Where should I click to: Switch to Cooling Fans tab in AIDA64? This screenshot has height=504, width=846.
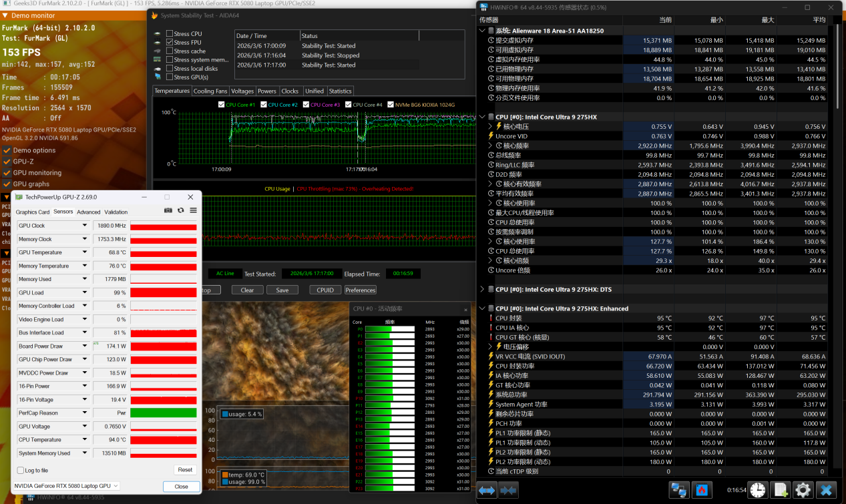210,91
